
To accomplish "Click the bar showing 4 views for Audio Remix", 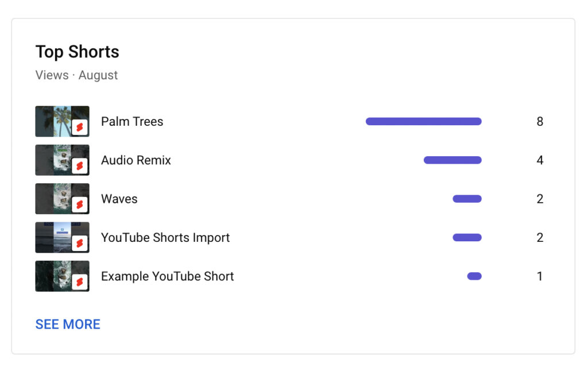I will 452,160.
